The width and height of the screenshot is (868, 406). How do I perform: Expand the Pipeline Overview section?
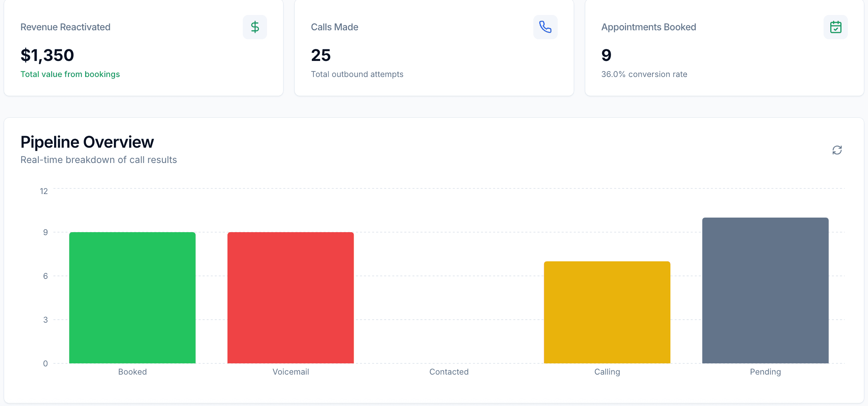(x=87, y=142)
